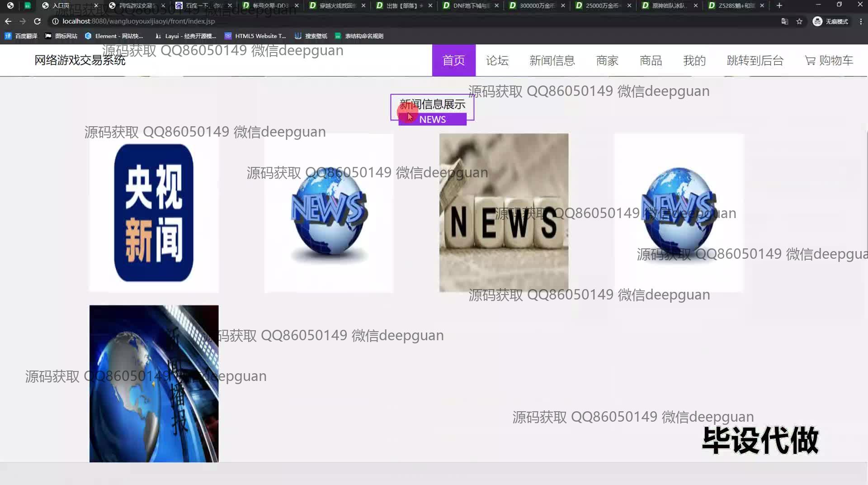Open the 新闻信息 menu item
The width and height of the screenshot is (868, 485).
pos(552,60)
